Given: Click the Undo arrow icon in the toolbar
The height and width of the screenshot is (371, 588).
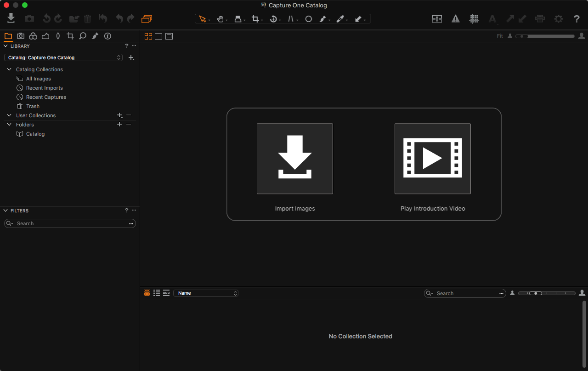Looking at the screenshot, I should [120, 19].
